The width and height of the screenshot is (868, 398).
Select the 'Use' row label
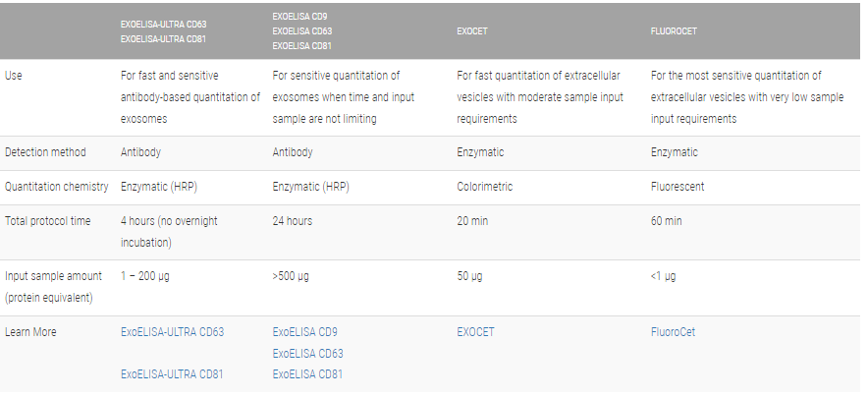14,76
